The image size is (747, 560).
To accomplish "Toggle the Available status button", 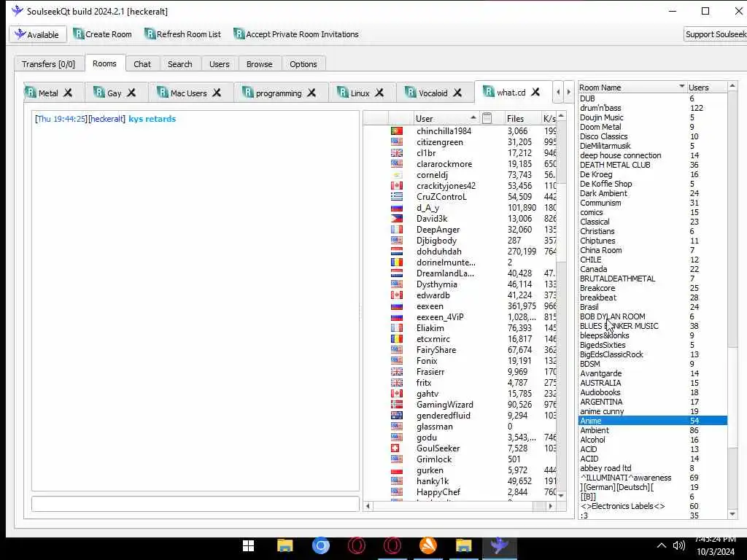I will pyautogui.click(x=37, y=34).
